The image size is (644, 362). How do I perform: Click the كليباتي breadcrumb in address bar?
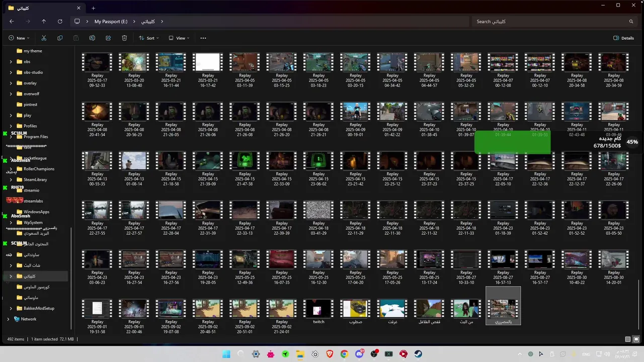pyautogui.click(x=148, y=22)
